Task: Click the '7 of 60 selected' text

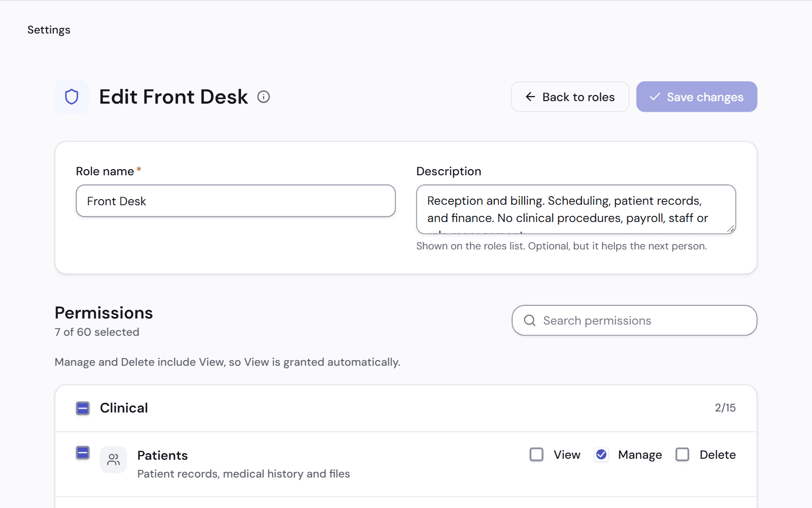Action: coord(97,332)
